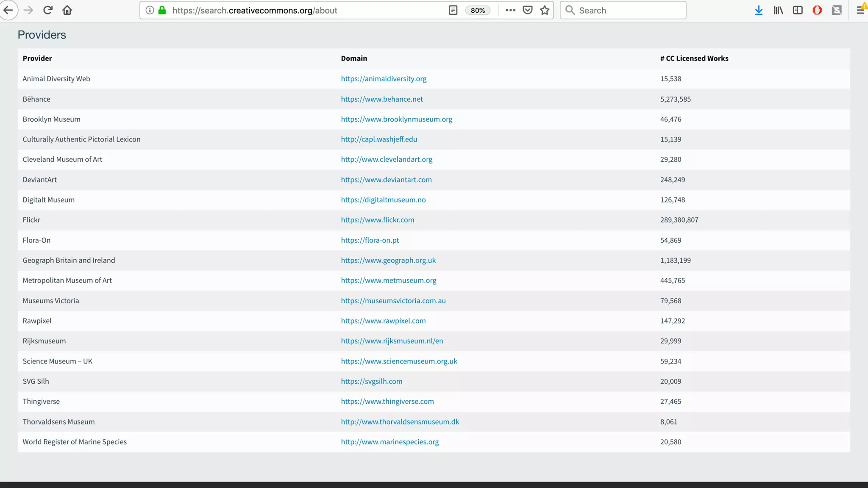
Task: Click the browser back arrow button
Action: point(8,10)
